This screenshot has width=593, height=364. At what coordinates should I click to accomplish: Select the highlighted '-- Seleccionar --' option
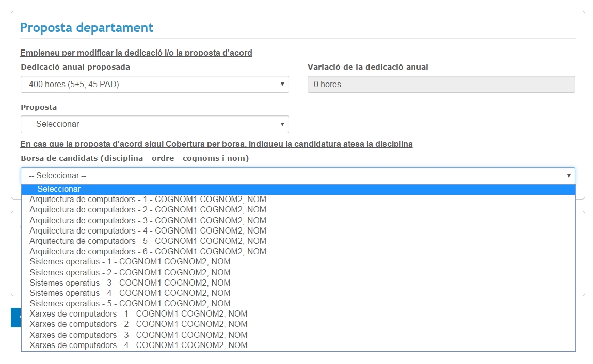[298, 189]
